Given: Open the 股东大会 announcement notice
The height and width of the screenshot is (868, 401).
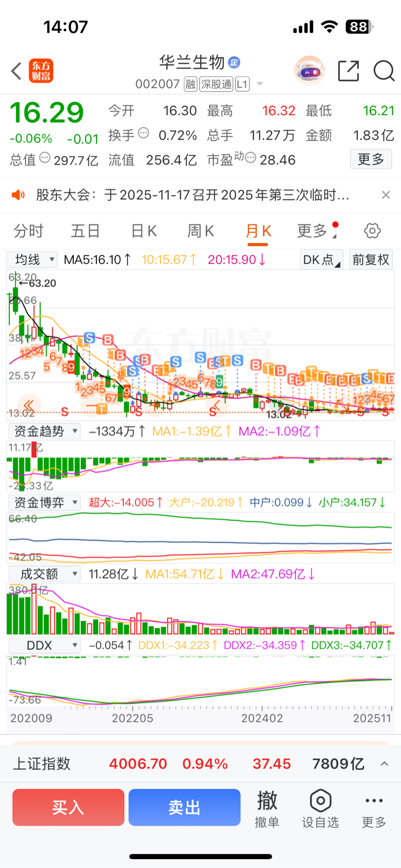Looking at the screenshot, I should (x=192, y=195).
